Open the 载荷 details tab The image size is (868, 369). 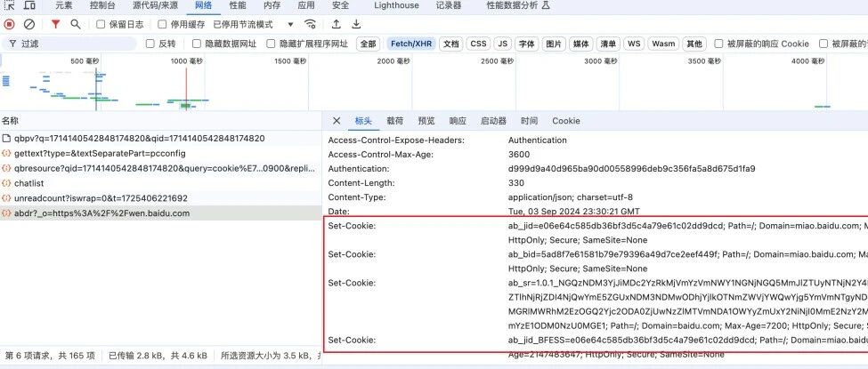pos(394,121)
